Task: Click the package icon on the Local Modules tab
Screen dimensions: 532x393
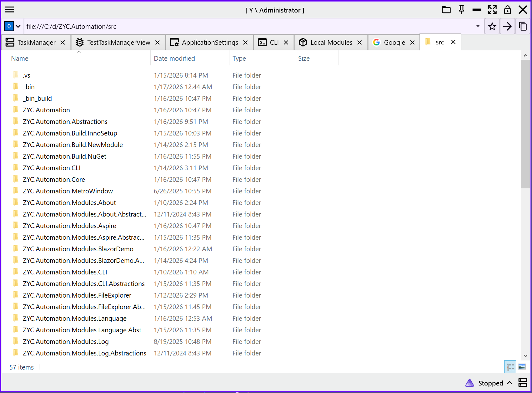Action: pos(303,42)
